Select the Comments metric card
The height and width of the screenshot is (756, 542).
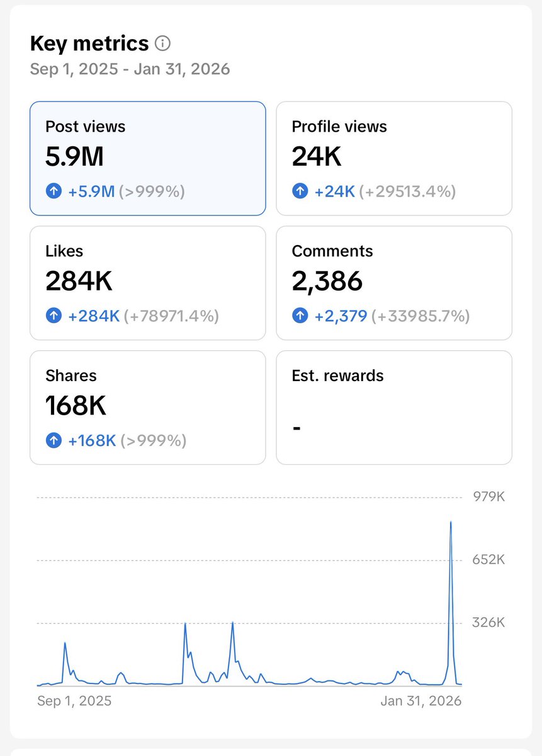(394, 283)
